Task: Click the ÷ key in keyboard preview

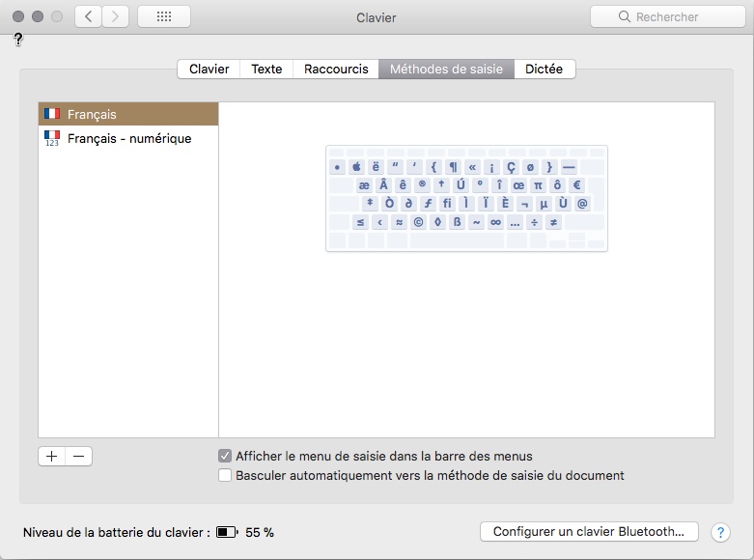Action: pyautogui.click(x=534, y=222)
